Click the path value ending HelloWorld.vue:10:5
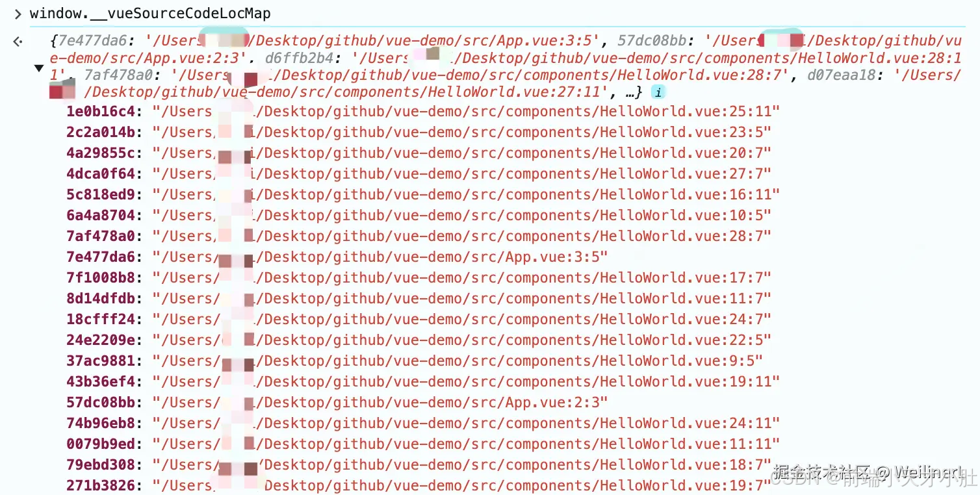980x495 pixels. click(x=462, y=215)
